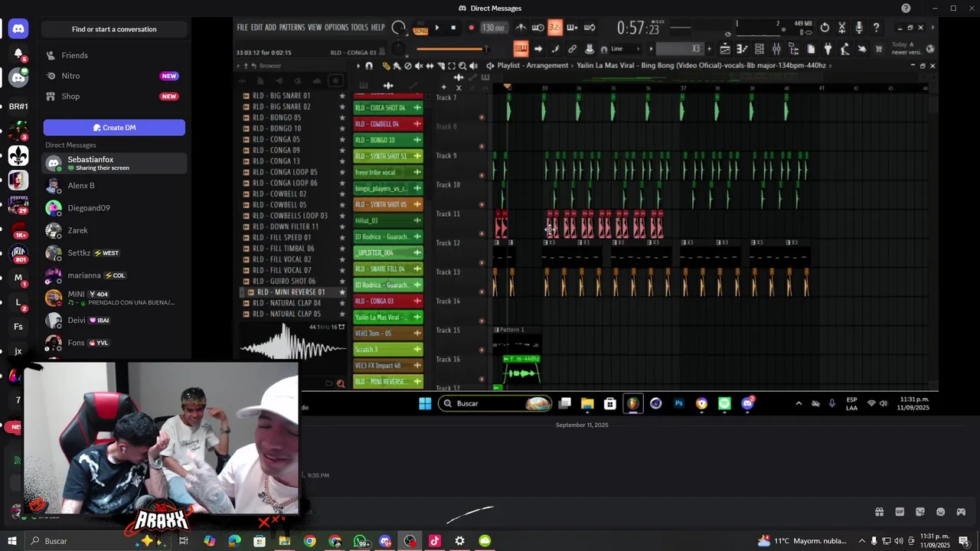Mute Track 13 with its dot
This screenshot has height=551, width=980.
[x=482, y=292]
